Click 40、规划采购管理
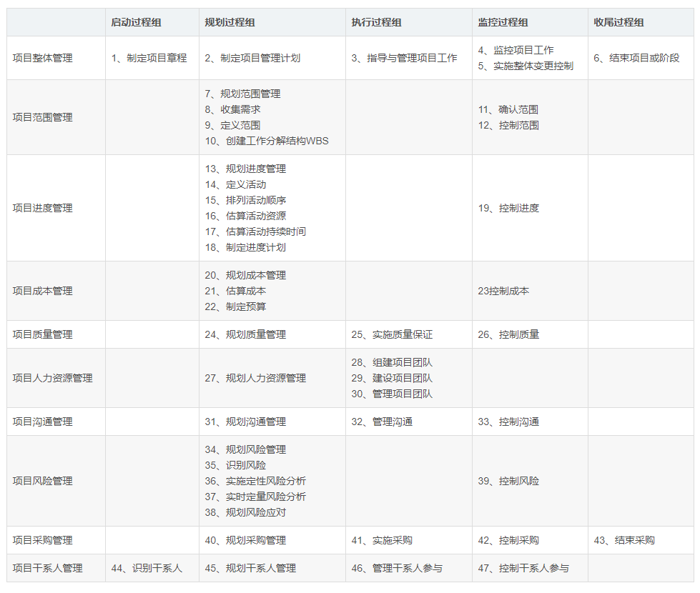Viewport: 700px width, 593px height. point(245,540)
